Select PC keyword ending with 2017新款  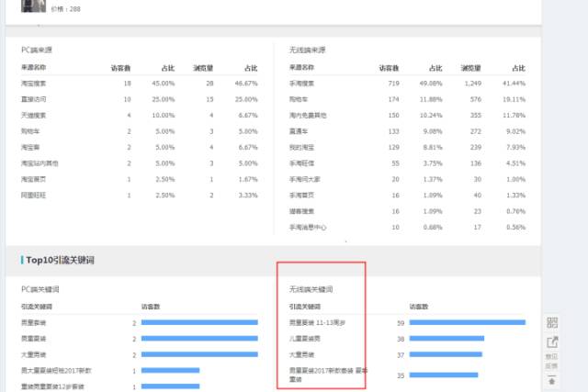pyautogui.click(x=56, y=371)
